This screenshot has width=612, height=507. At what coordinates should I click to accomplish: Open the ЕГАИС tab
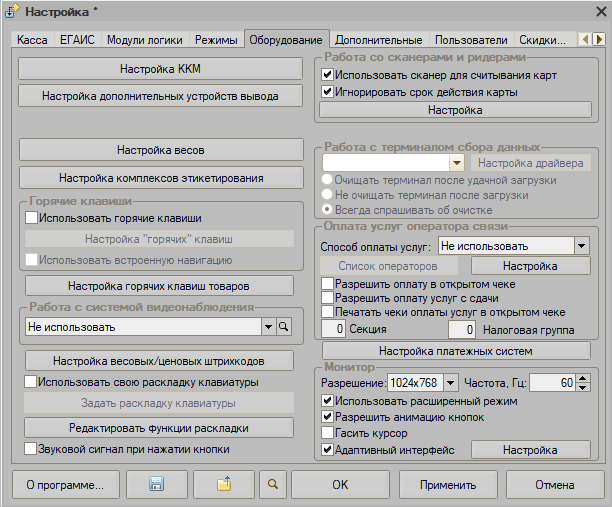[x=77, y=40]
